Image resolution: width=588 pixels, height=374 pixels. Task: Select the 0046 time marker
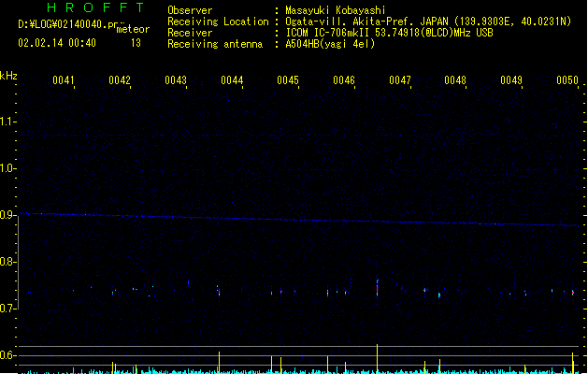pos(344,80)
